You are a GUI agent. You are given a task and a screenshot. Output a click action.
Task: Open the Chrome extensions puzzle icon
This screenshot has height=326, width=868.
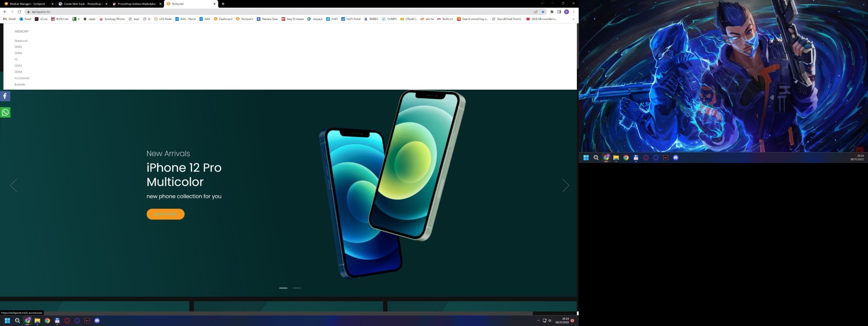point(552,12)
